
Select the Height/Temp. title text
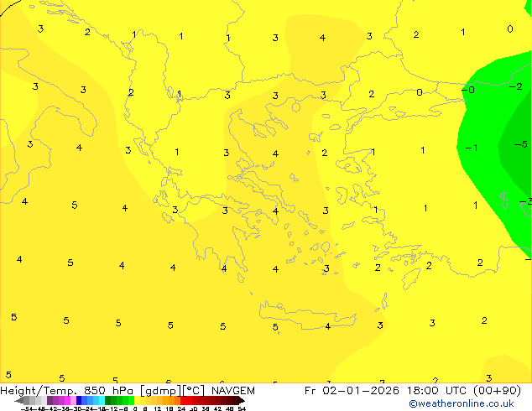(x=39, y=391)
